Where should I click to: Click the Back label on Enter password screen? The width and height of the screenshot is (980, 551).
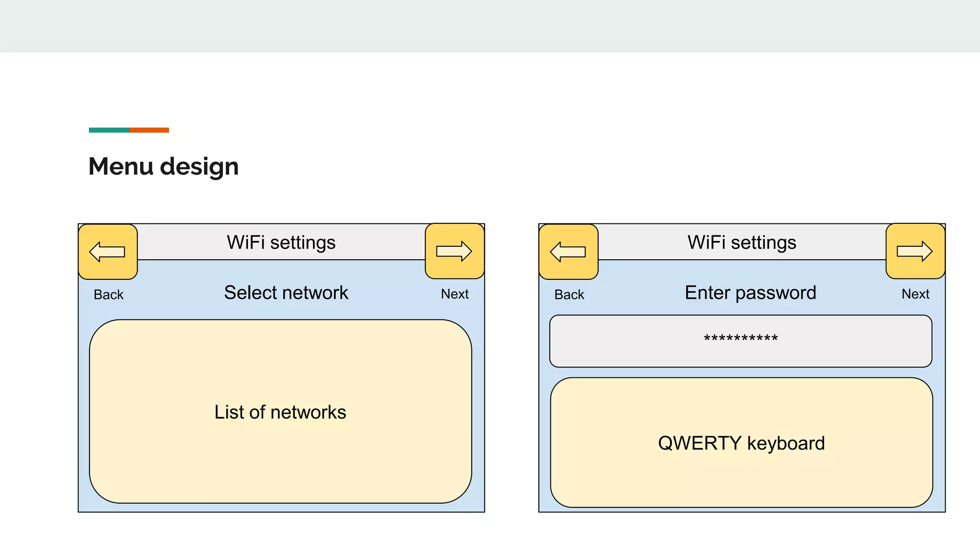tap(569, 295)
